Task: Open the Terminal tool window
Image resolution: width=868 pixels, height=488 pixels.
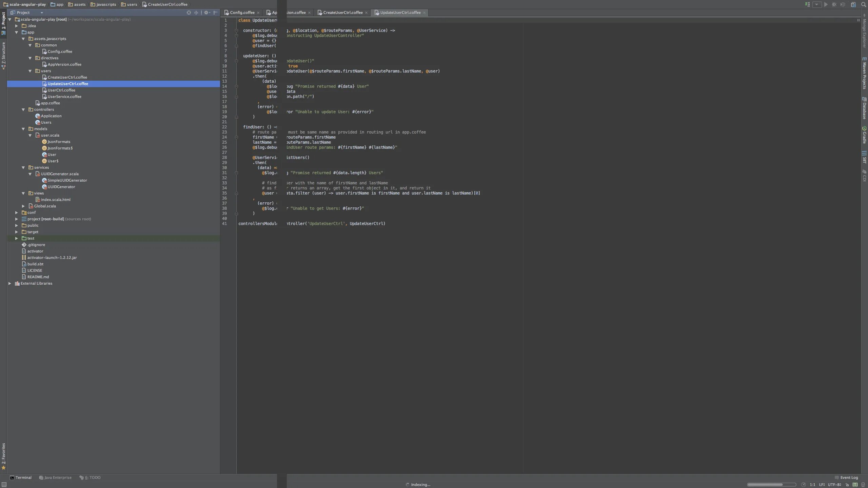Action: tap(21, 477)
